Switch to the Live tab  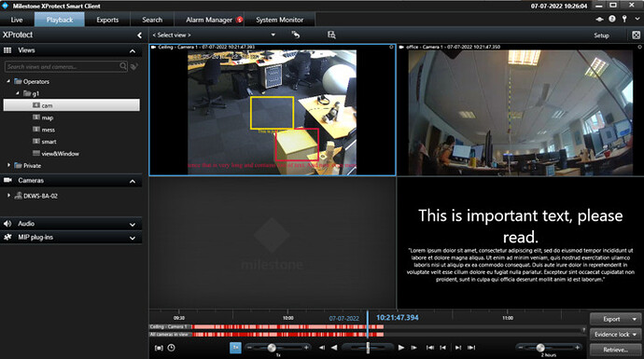tap(17, 20)
